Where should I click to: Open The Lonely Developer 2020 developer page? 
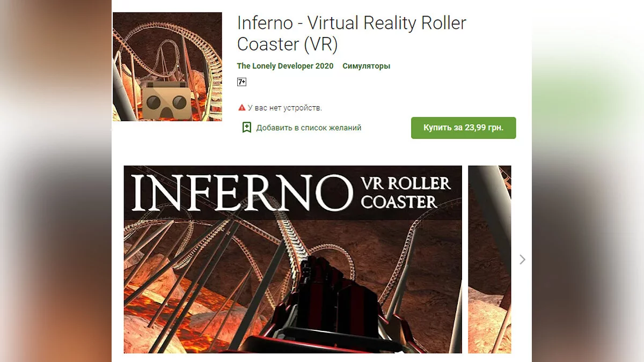tap(285, 66)
